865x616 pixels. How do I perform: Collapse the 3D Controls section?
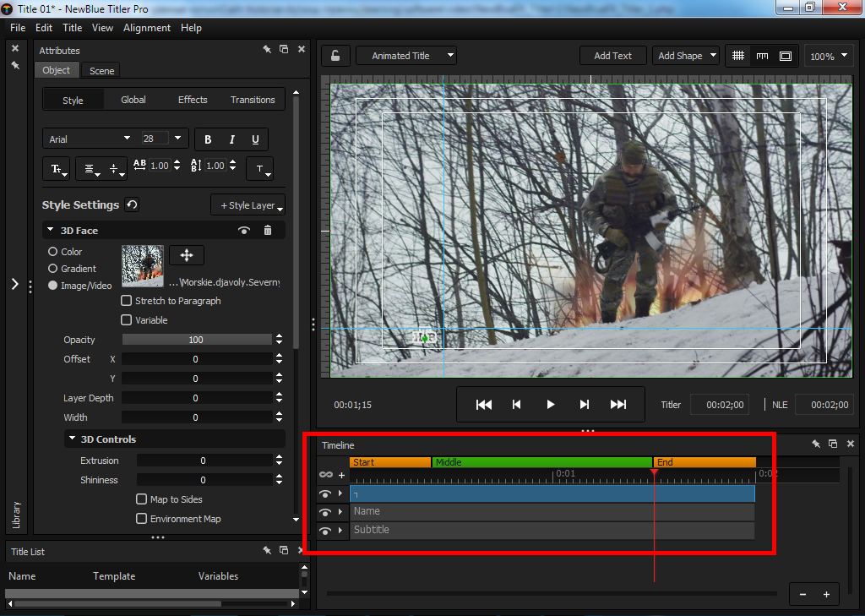point(72,439)
